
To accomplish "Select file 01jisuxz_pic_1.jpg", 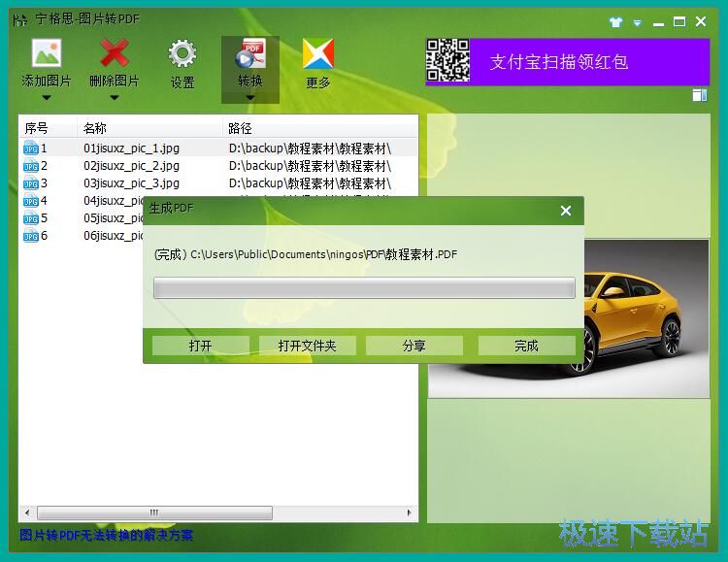I will (x=131, y=149).
